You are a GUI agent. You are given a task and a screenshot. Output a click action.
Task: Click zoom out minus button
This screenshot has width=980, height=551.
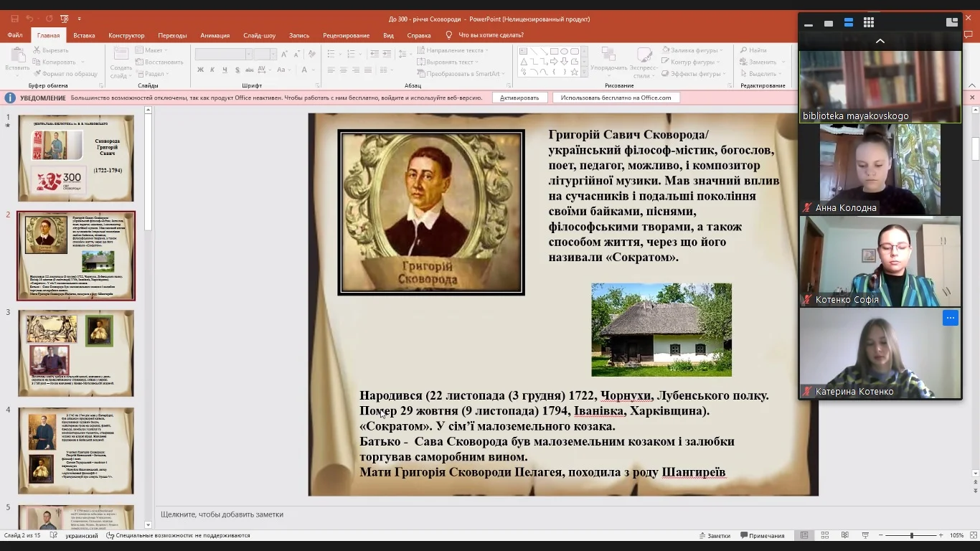(881, 535)
